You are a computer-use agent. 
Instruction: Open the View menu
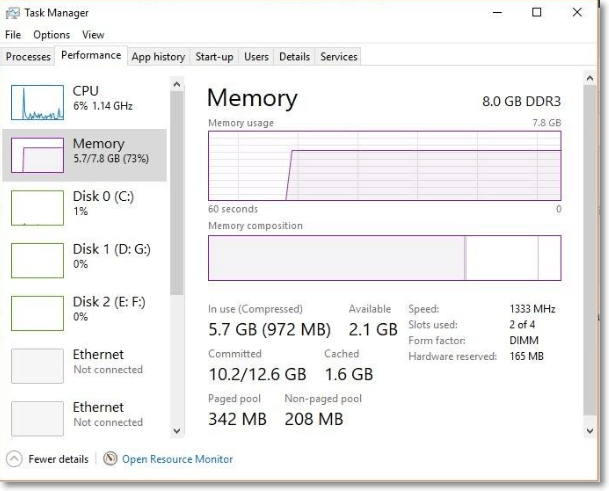(93, 35)
